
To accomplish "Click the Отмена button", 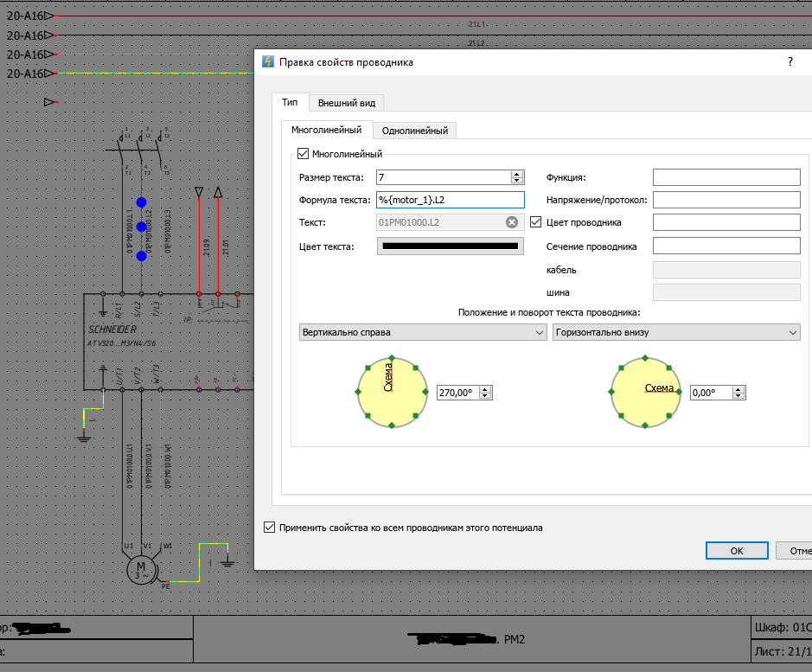I will pyautogui.click(x=794, y=551).
